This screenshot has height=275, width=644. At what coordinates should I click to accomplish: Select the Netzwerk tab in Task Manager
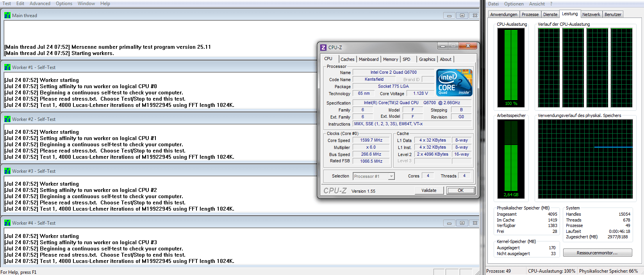(591, 14)
